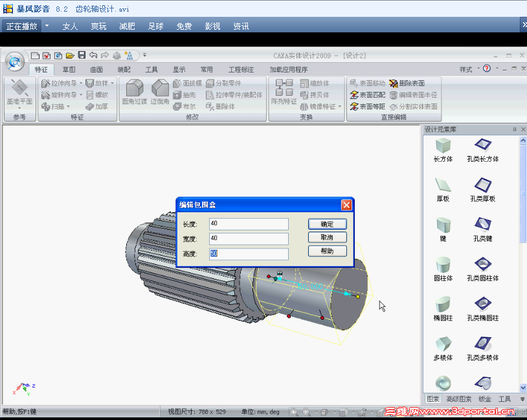Open the 正在播放 dropdown arrow in player
Viewport: 527px width, 420px height.
47,26
